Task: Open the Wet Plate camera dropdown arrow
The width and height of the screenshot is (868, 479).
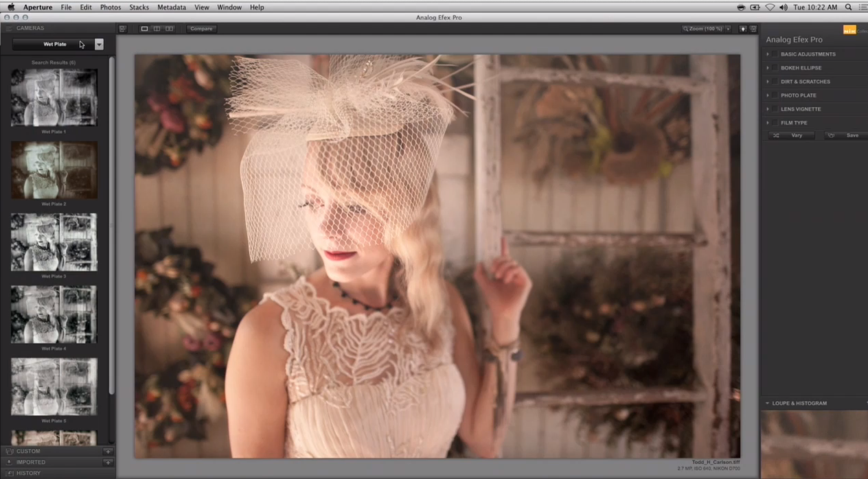Action: [x=99, y=44]
